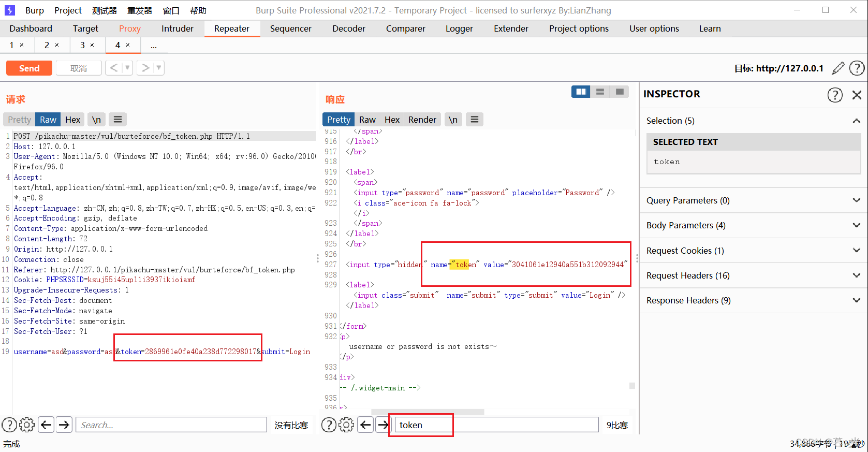Image resolution: width=868 pixels, height=452 pixels.
Task: Open the Sequencer tab
Action: (290, 28)
